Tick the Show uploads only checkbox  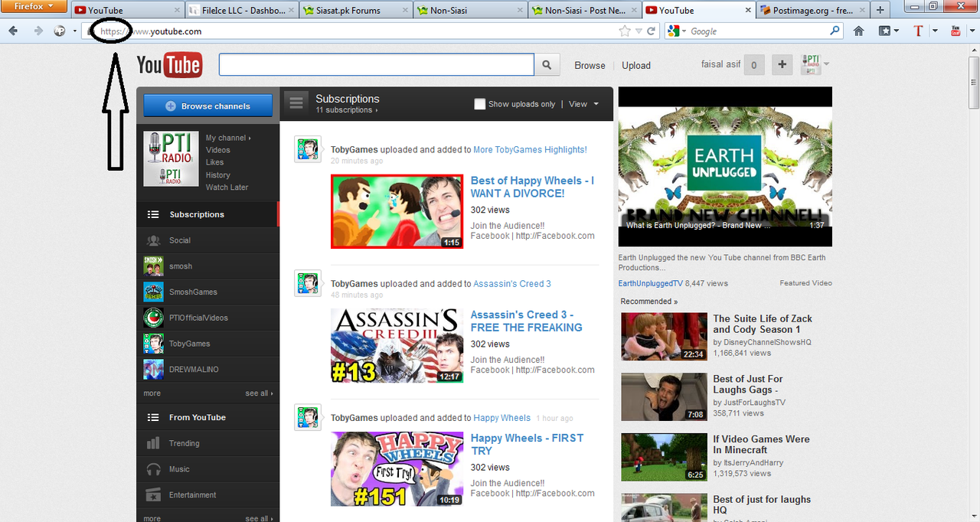coord(479,104)
